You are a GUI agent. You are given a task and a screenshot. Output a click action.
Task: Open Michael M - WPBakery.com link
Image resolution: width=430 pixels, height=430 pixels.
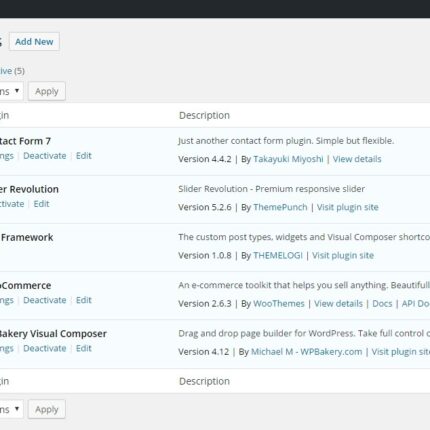coord(306,352)
